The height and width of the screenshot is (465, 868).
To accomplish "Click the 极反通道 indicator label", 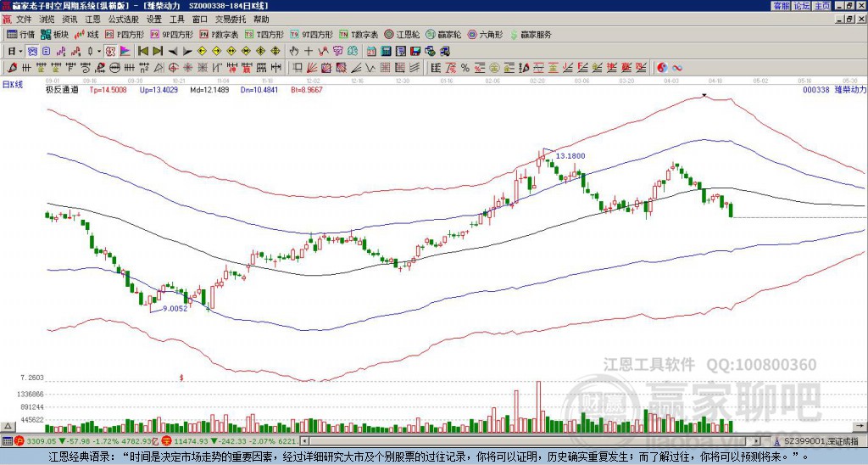I will click(61, 89).
